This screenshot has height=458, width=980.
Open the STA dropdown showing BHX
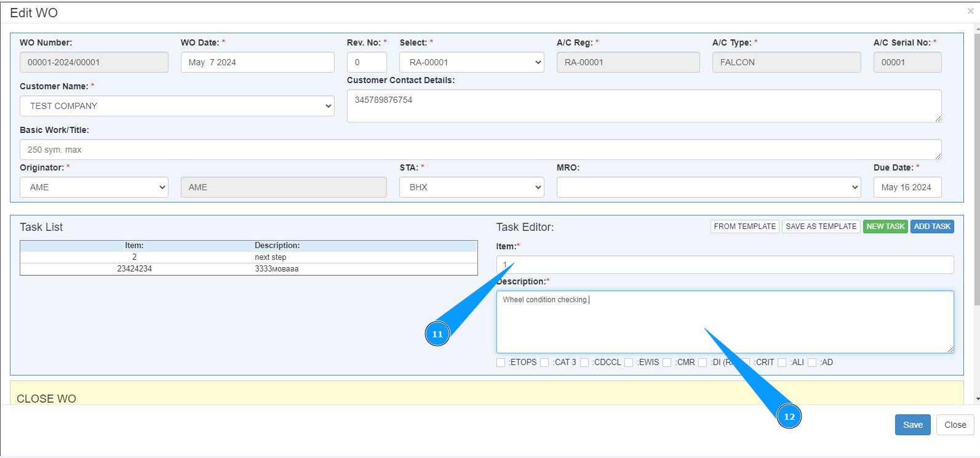(471, 187)
